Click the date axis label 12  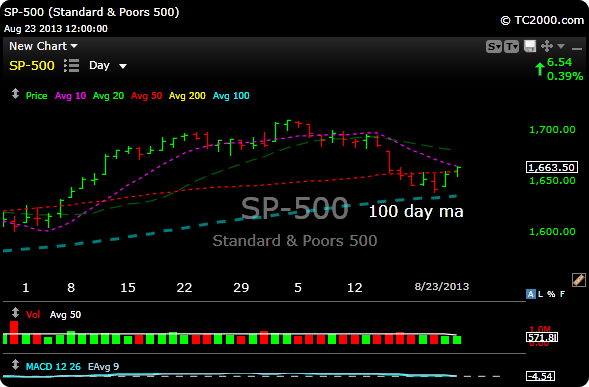(355, 288)
